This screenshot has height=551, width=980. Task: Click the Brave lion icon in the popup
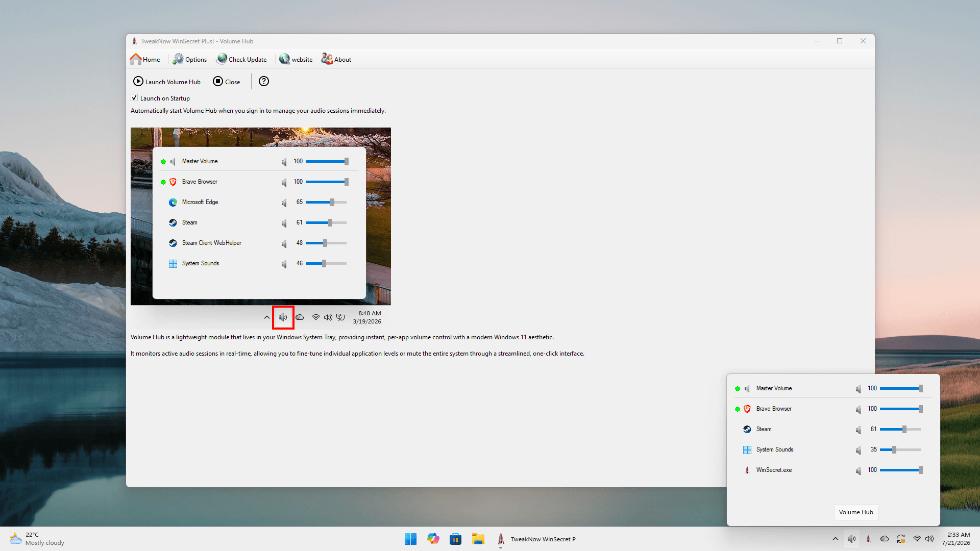(747, 409)
